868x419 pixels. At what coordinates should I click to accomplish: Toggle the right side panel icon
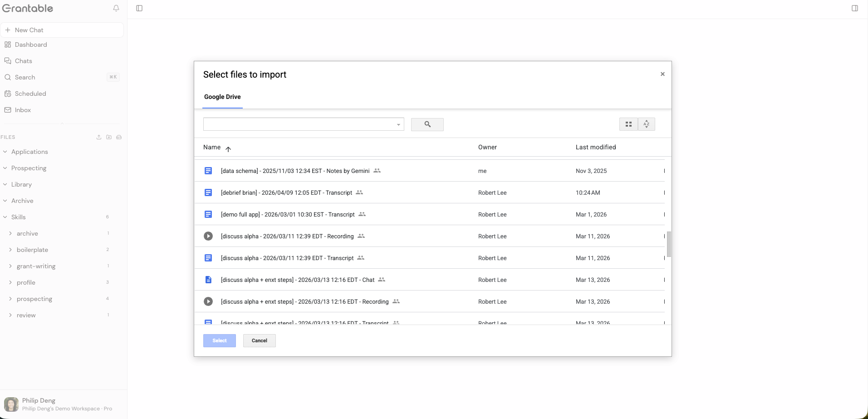tap(855, 8)
